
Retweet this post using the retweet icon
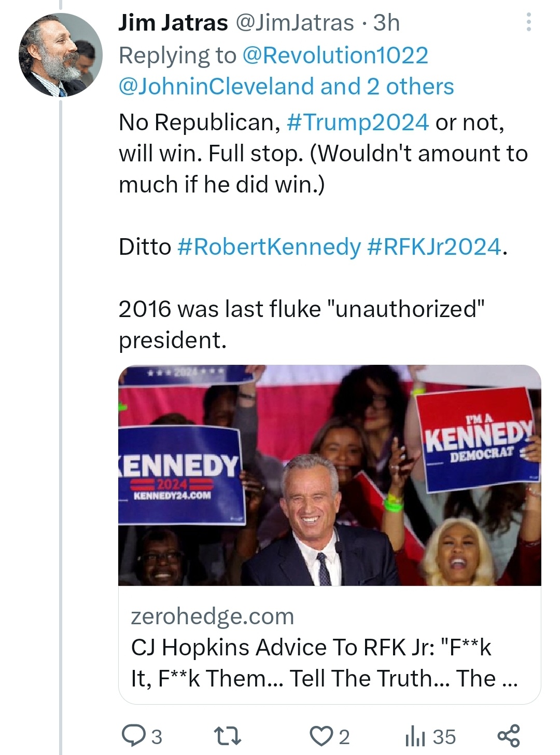(228, 735)
